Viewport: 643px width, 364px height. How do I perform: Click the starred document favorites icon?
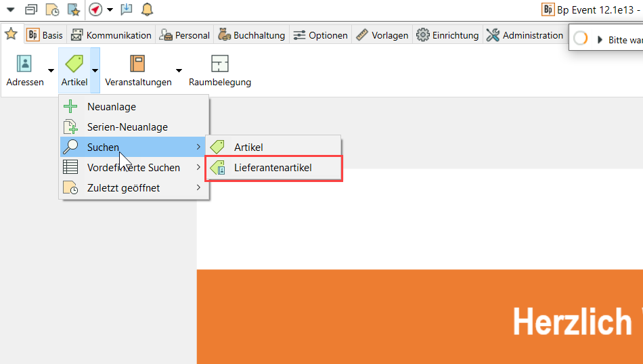coord(73,9)
